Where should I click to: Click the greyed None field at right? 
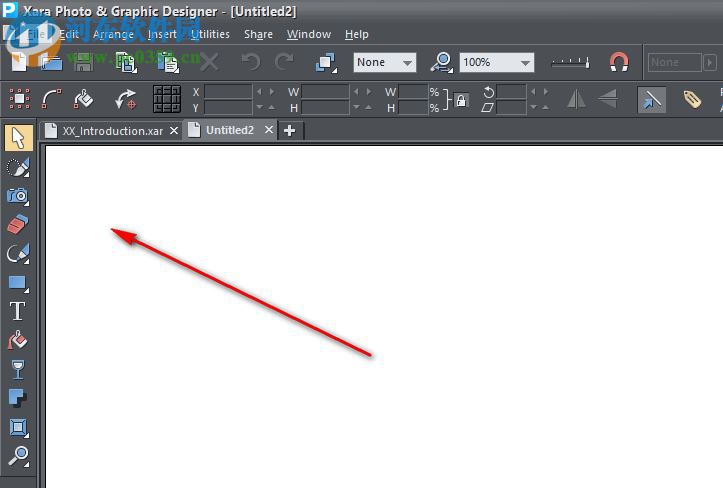pos(675,62)
